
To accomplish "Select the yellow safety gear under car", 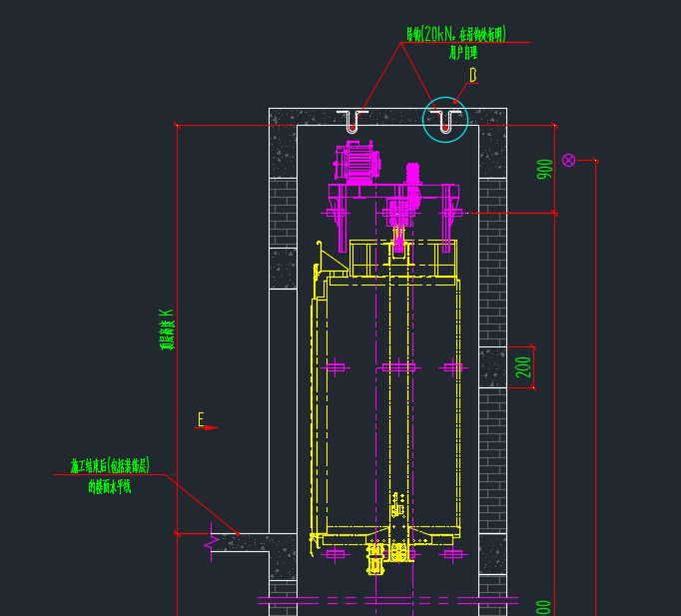I will click(x=375, y=560).
